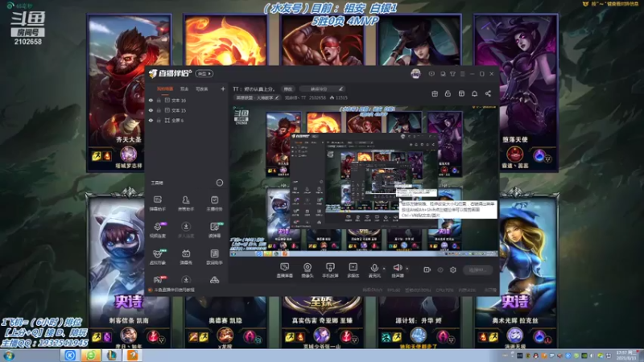Open the share icon above preview
The image size is (644, 362).
coord(488,93)
